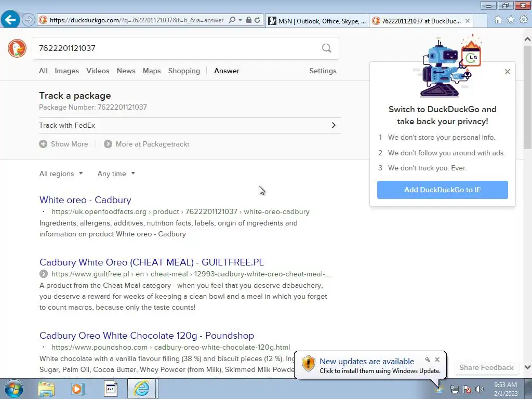Click in the DuckDuckGo search input field
The image size is (532, 399).
pyautogui.click(x=177, y=48)
